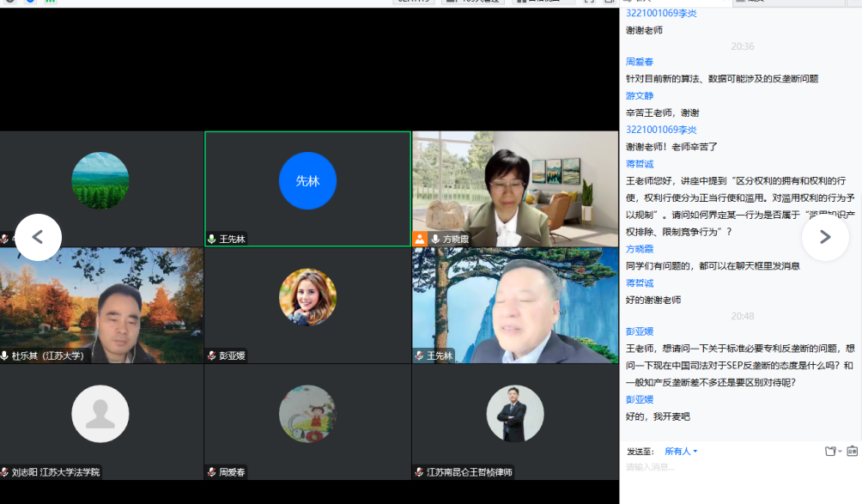Go to next page of participant videos
Image resolution: width=862 pixels, height=504 pixels.
pos(825,237)
